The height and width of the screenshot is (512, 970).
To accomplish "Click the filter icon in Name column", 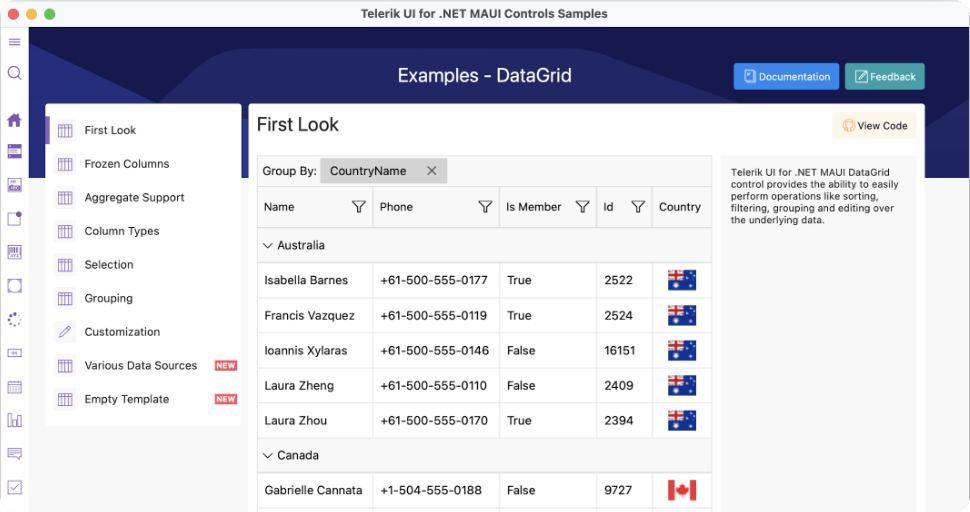I will [359, 207].
